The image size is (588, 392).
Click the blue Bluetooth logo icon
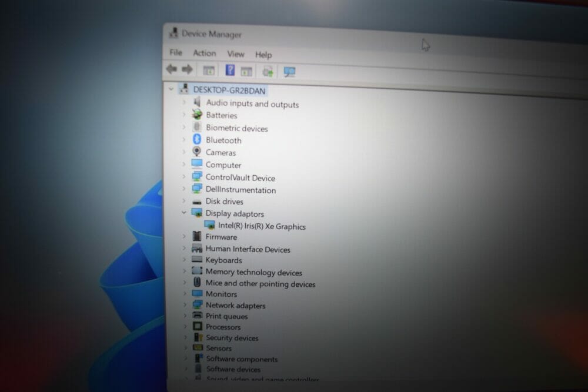[197, 139]
